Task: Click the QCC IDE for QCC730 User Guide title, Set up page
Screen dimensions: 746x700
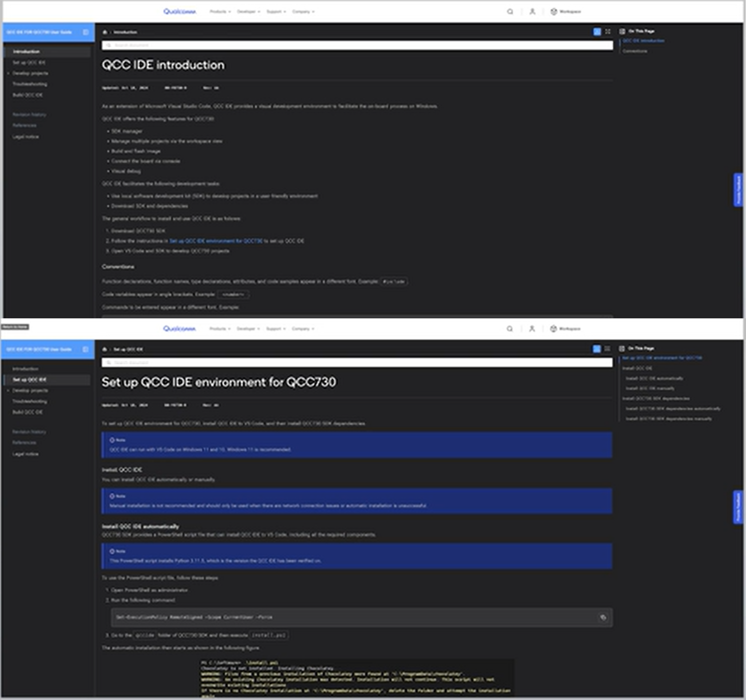Action: pos(39,349)
